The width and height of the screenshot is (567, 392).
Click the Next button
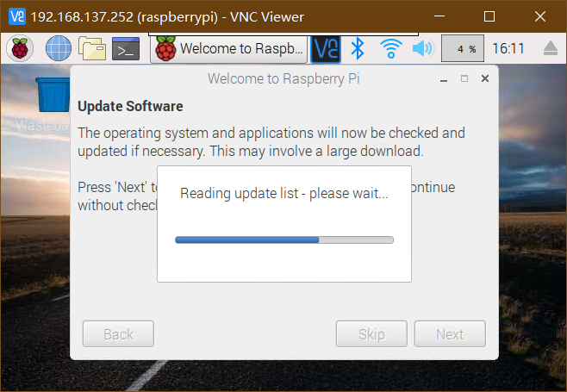click(x=450, y=333)
